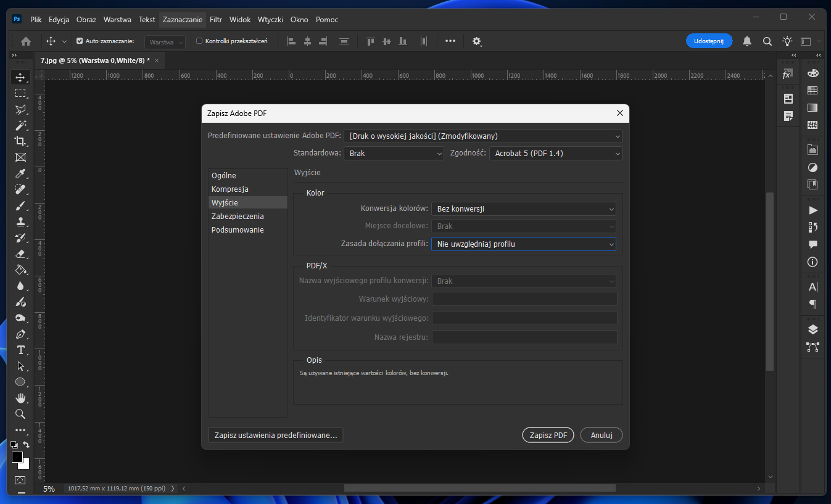The width and height of the screenshot is (831, 504).
Task: Select the Crop tool
Action: 21,141
